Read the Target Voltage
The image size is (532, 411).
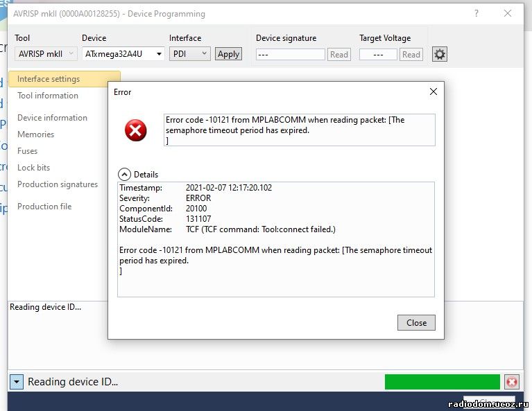411,55
